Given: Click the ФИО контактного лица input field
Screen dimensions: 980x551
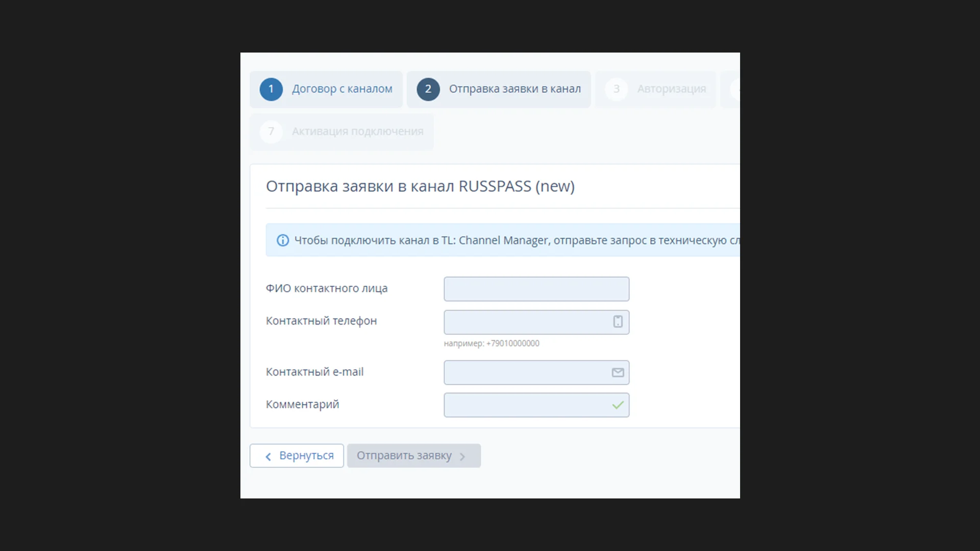Looking at the screenshot, I should (x=536, y=289).
